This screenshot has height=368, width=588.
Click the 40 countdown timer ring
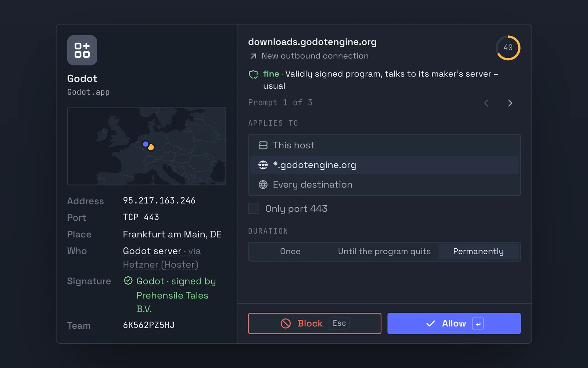tap(508, 48)
